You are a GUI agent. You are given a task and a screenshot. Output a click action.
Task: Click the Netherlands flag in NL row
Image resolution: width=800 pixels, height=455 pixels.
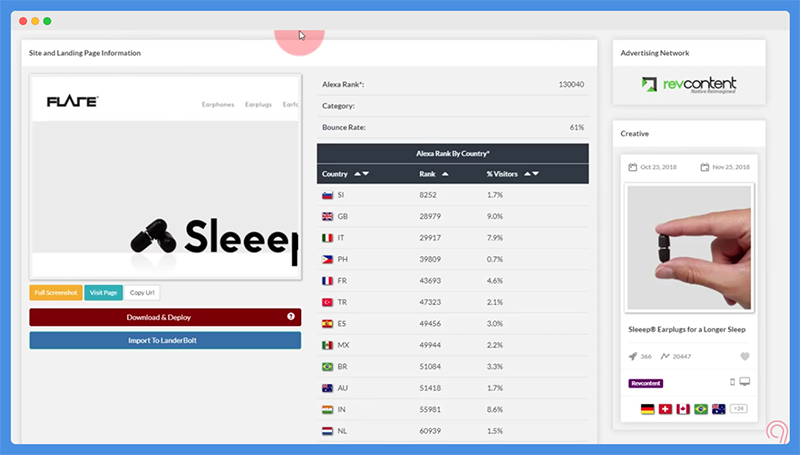tap(328, 431)
